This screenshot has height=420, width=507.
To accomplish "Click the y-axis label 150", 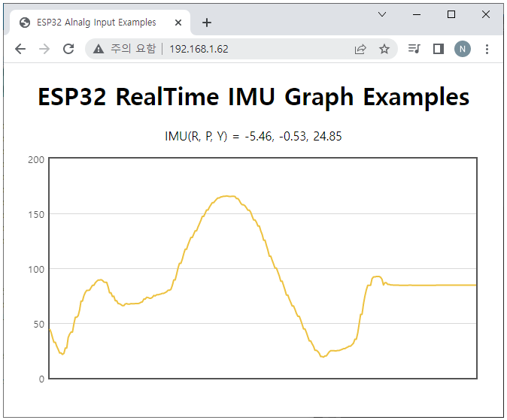I will click(36, 215).
